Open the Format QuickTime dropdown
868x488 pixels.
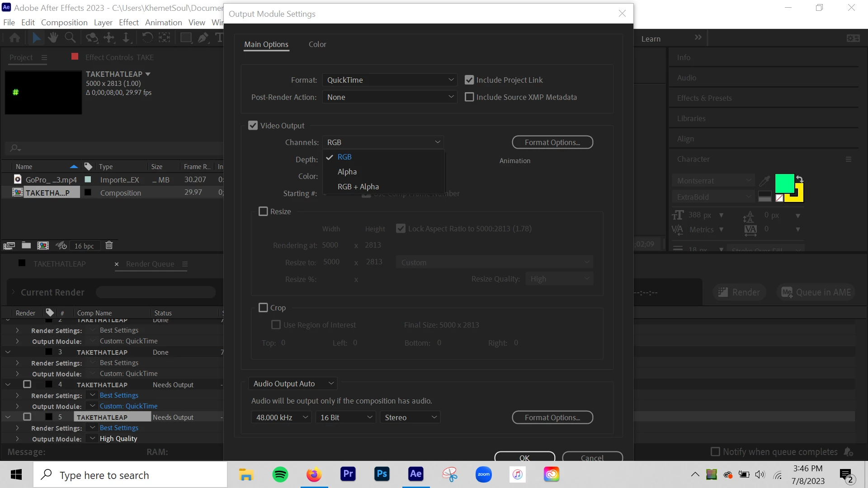(x=389, y=80)
